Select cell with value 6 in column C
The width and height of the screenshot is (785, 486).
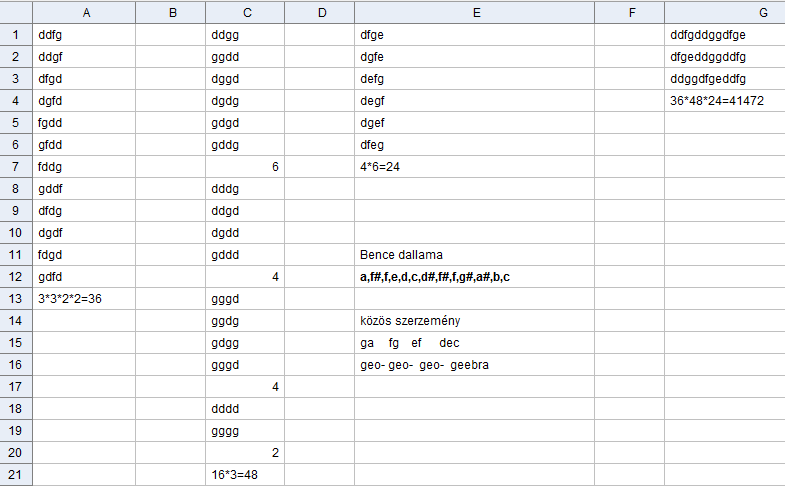click(x=245, y=166)
